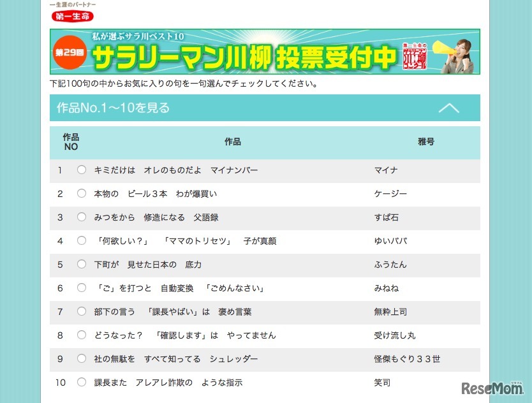Select entry 10 アレアレ詐欺 by 笑司
The width and height of the screenshot is (532, 403).
click(82, 383)
